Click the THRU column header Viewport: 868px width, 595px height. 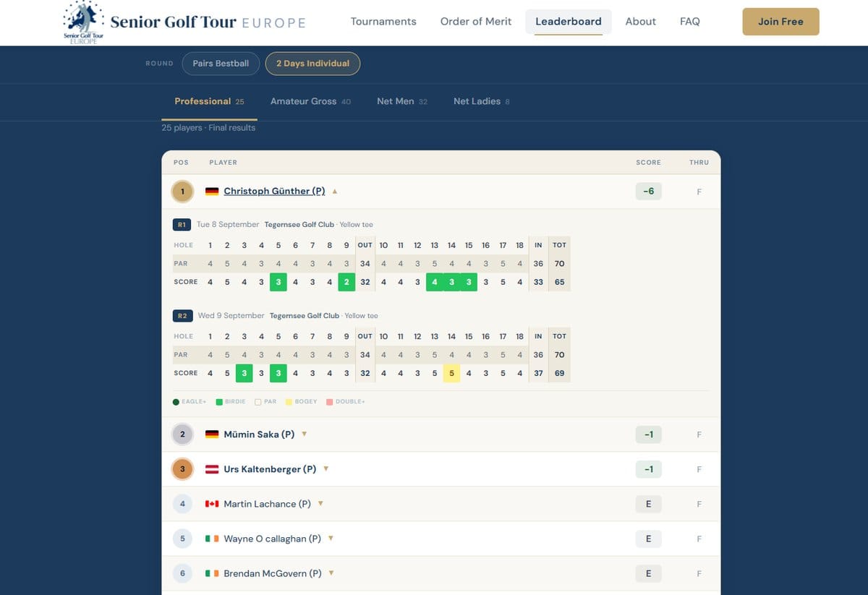pos(699,163)
